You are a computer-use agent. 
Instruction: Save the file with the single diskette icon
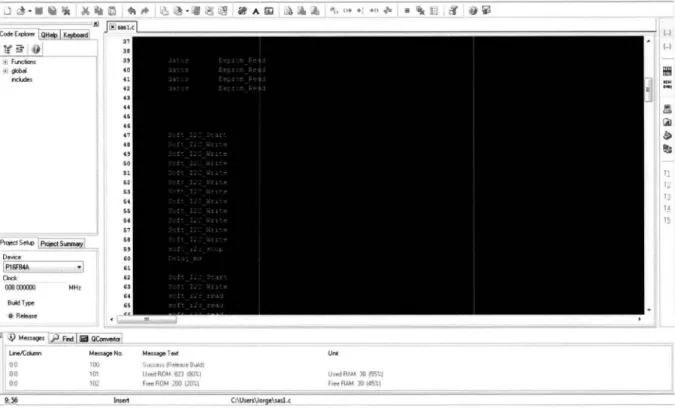39,10
